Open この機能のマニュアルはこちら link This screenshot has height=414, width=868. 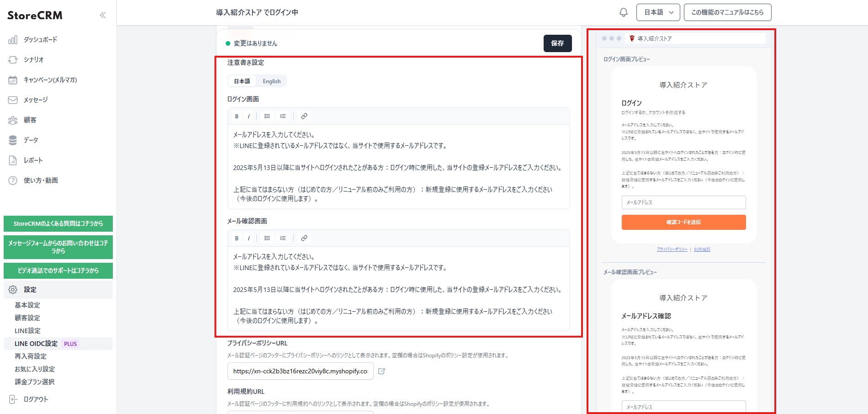[x=727, y=12]
